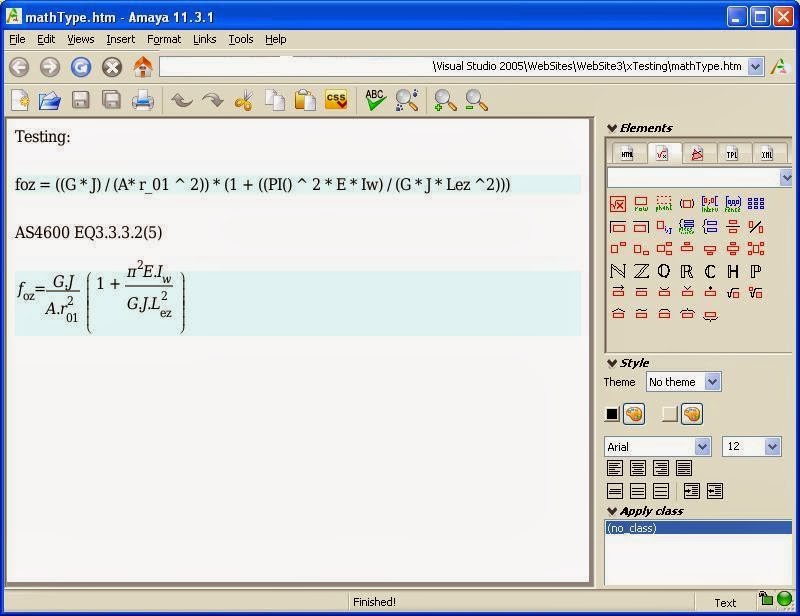This screenshot has width=800, height=616.
Task: Insert a new math formula with square root x icon
Action: click(618, 204)
